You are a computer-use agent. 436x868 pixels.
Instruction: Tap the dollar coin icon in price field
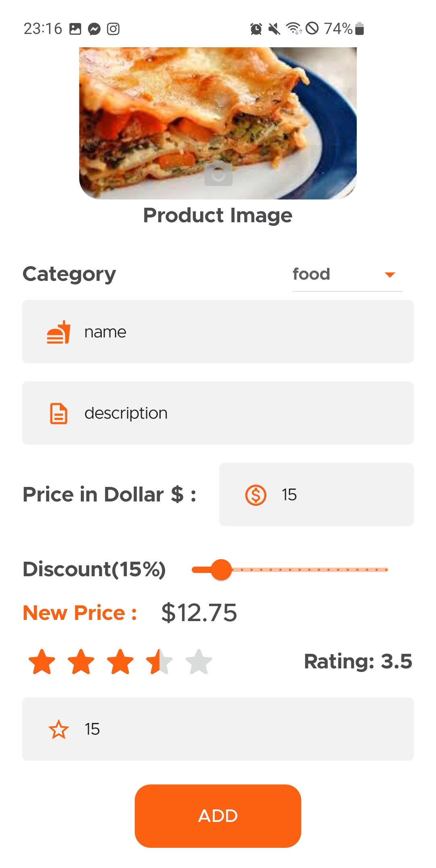pos(256,495)
